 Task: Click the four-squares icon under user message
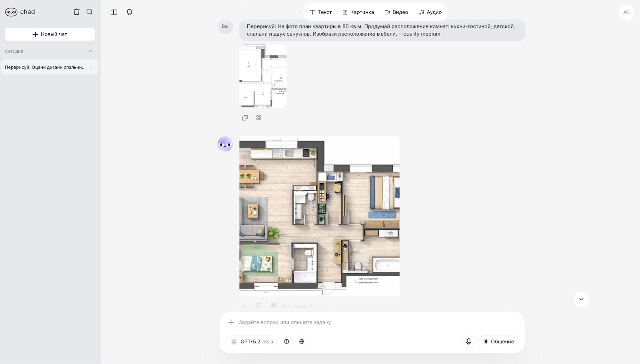pos(259,118)
